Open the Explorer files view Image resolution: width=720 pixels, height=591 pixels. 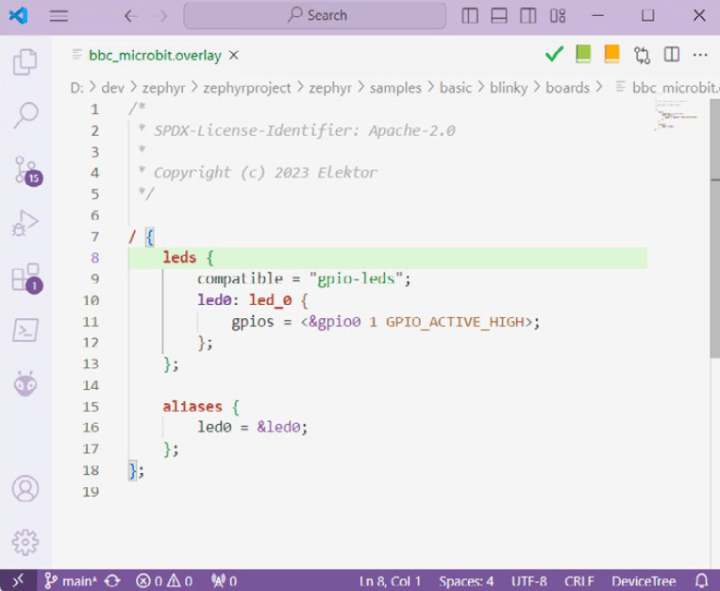25,63
